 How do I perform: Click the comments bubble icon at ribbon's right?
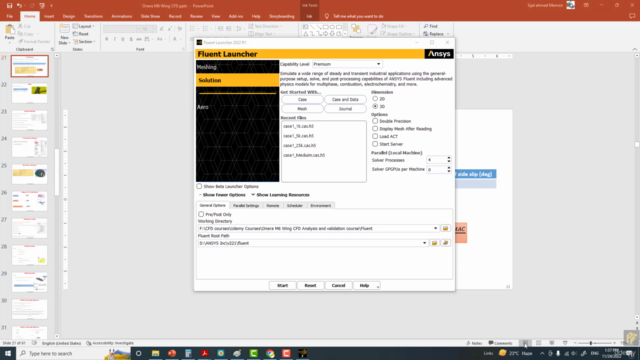pyautogui.click(x=632, y=16)
